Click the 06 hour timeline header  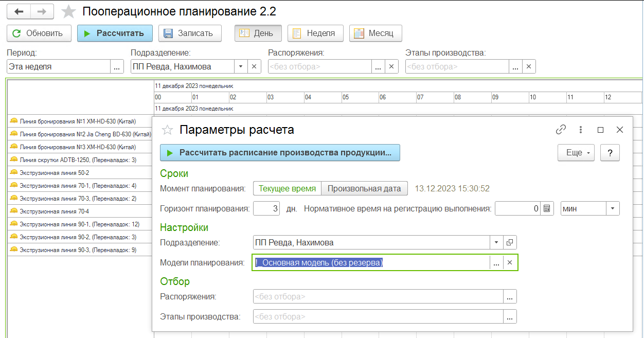[x=397, y=97]
